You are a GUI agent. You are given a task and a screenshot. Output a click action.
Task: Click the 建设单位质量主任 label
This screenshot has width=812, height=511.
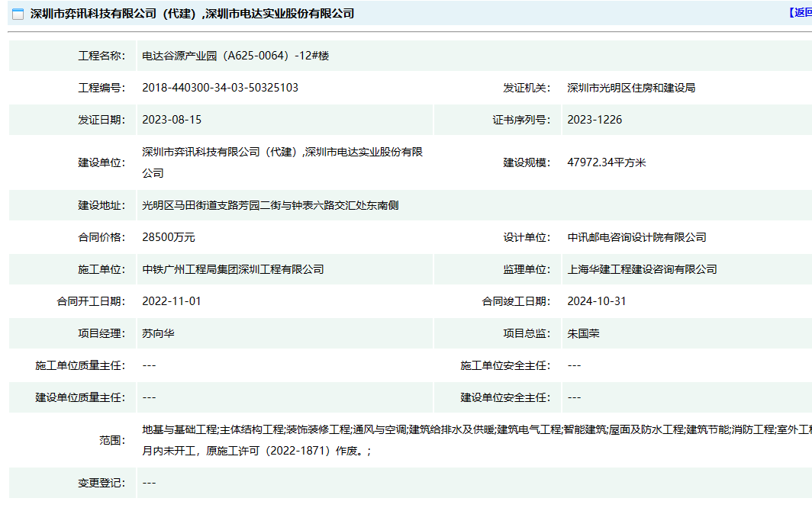(80, 398)
